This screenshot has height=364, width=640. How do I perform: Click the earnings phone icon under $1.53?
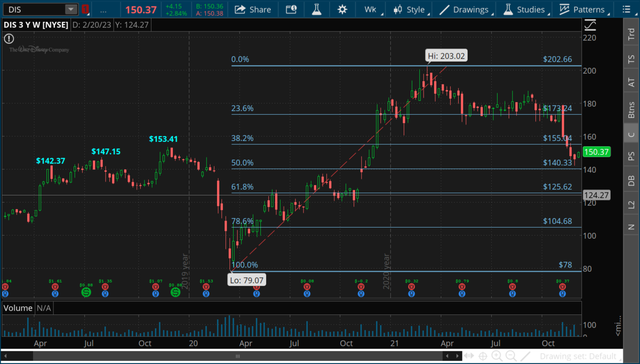(206, 287)
